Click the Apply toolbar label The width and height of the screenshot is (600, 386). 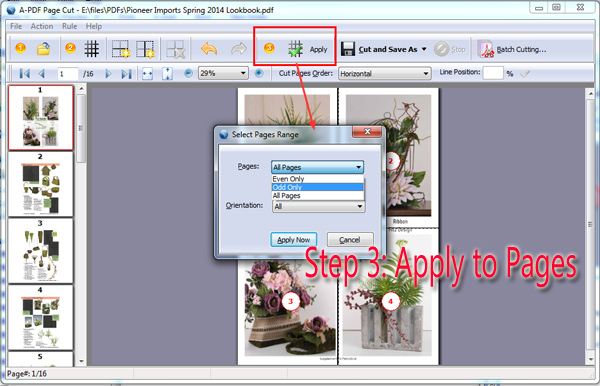(x=318, y=49)
